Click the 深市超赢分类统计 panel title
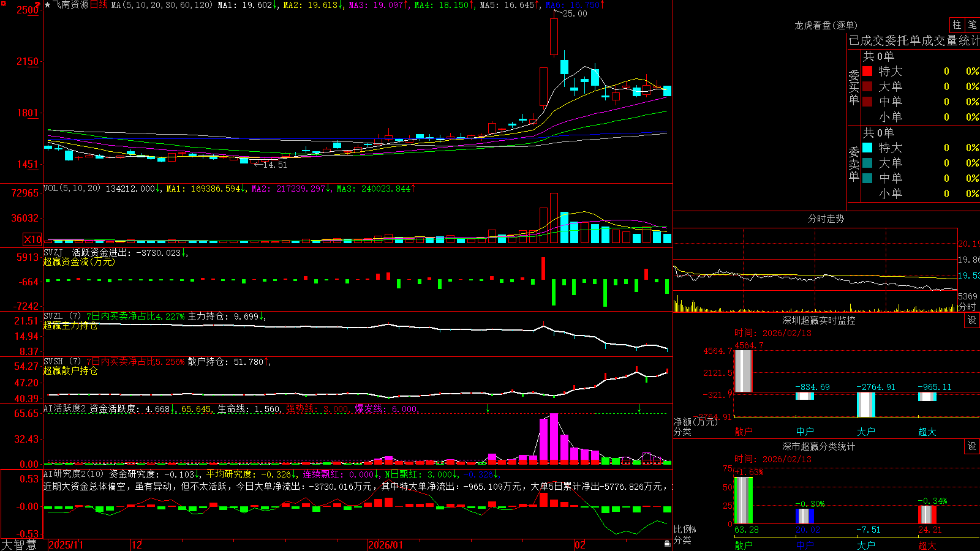Viewport: 980px width, 551px height. coord(819,446)
